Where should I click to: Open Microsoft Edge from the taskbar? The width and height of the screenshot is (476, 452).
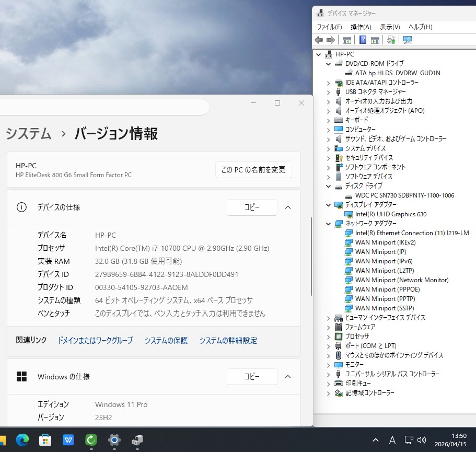click(x=22, y=440)
